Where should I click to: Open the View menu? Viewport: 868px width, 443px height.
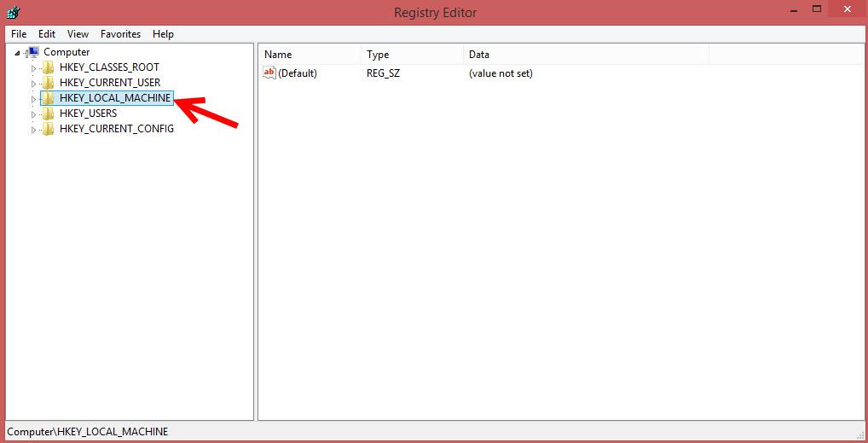(78, 34)
